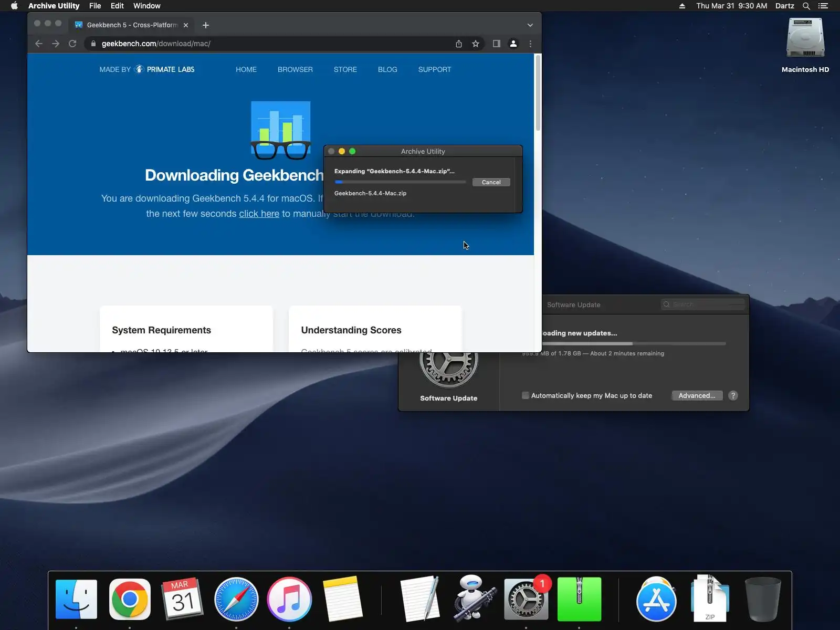Image resolution: width=840 pixels, height=630 pixels.
Task: Toggle the Chrome side panel
Action: tap(496, 44)
